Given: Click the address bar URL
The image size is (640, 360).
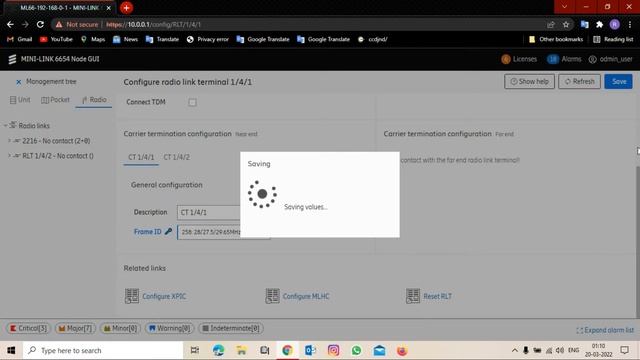Looking at the screenshot, I should (153, 24).
